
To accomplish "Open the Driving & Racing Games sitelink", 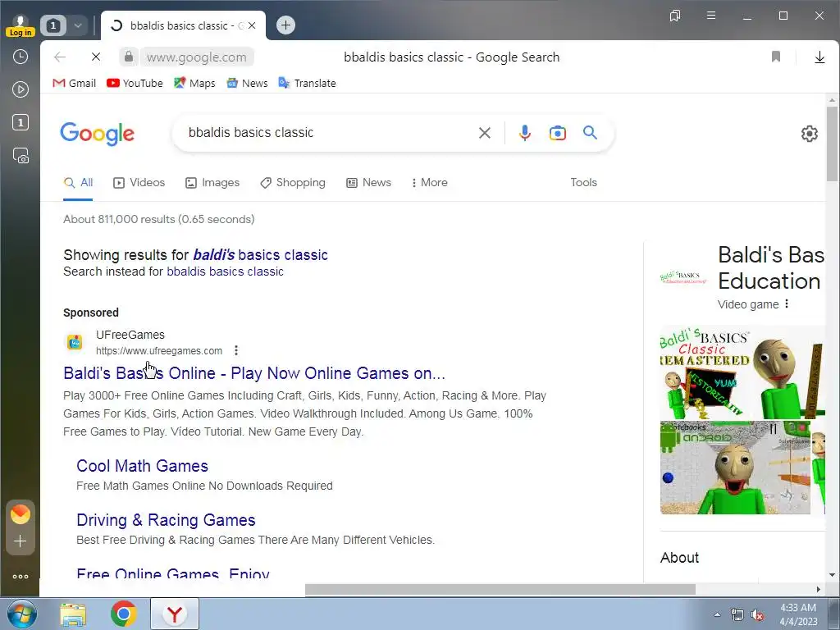I will tap(166, 520).
